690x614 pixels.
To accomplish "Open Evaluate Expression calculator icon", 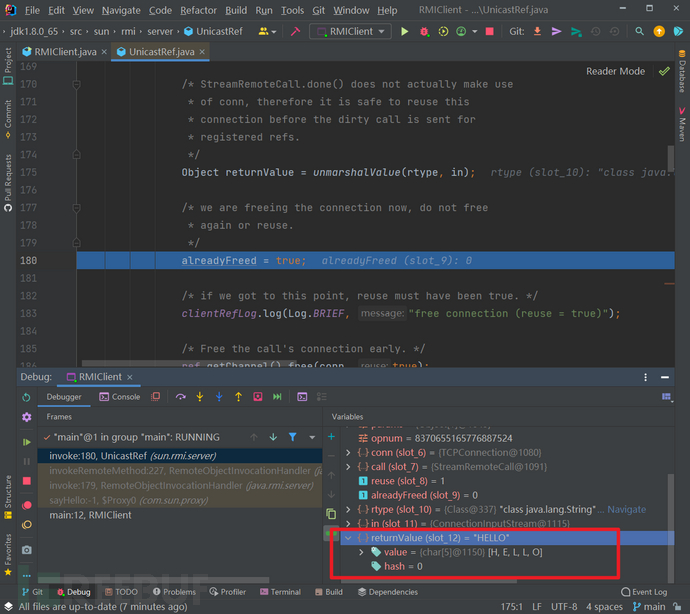I will pyautogui.click(x=302, y=397).
